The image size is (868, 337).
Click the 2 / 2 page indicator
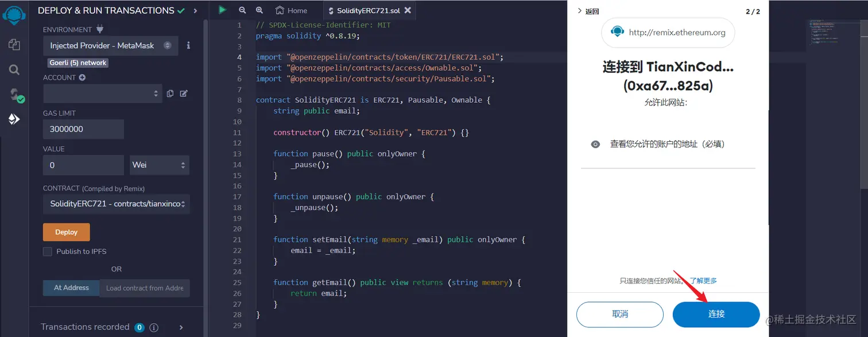(753, 11)
